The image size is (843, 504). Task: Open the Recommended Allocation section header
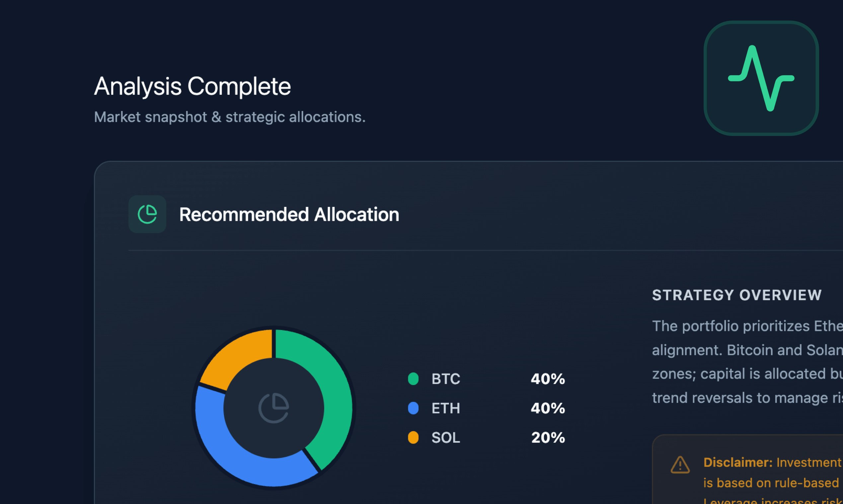point(289,214)
